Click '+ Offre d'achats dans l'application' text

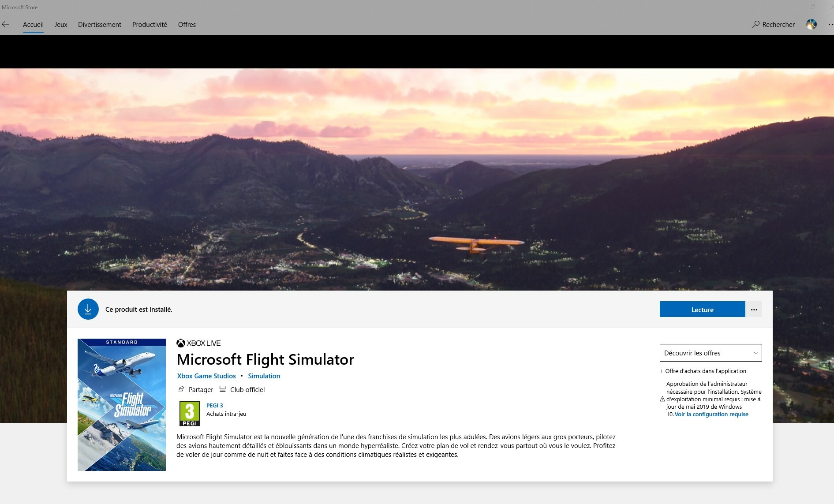pyautogui.click(x=703, y=371)
